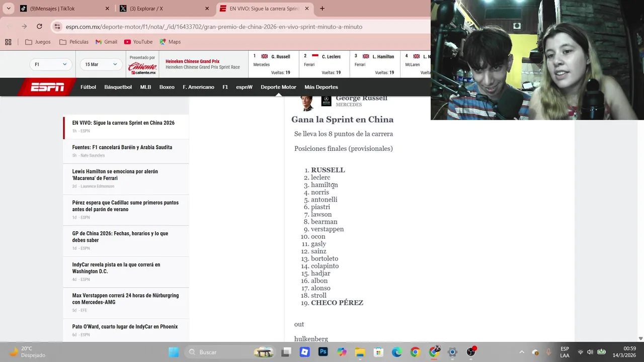Open Task View in the taskbar
This screenshot has width=644, height=362.
pyautogui.click(x=286, y=352)
